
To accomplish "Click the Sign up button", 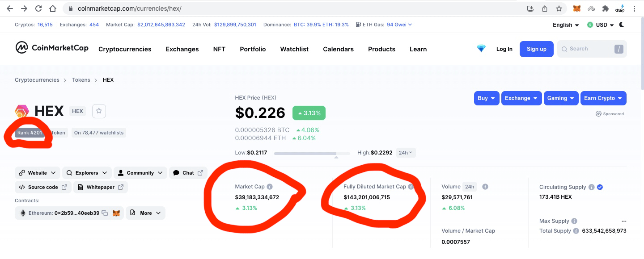I will [537, 49].
